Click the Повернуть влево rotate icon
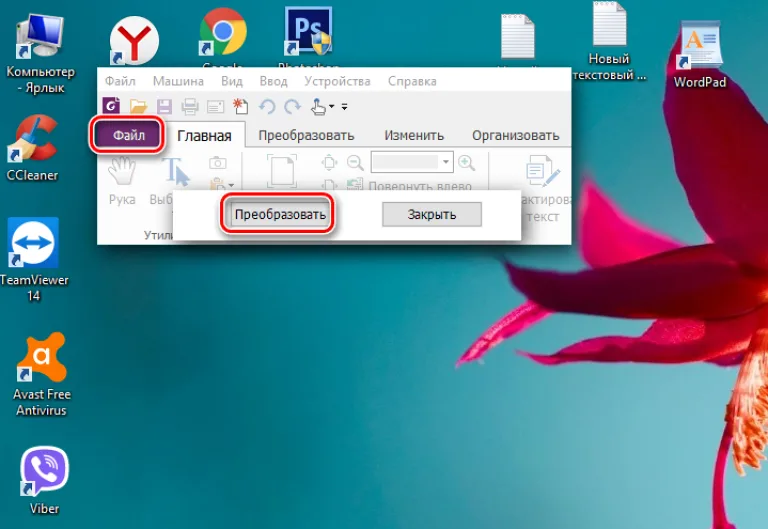Image resolution: width=768 pixels, height=529 pixels. click(355, 185)
